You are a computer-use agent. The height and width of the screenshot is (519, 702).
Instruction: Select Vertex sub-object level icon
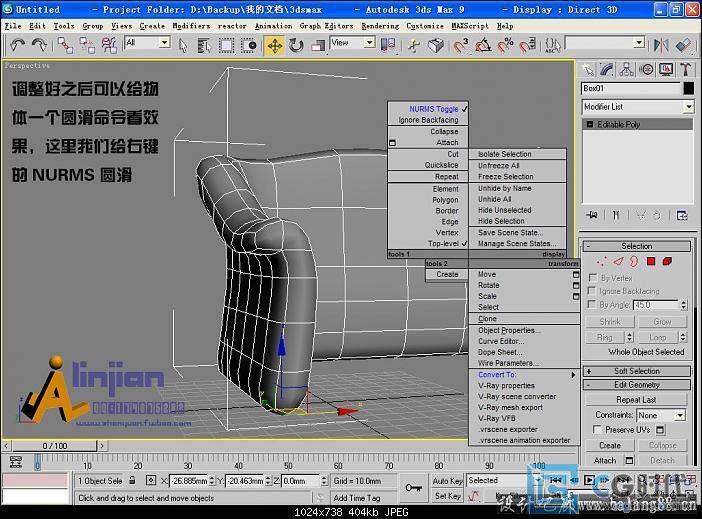pos(601,262)
